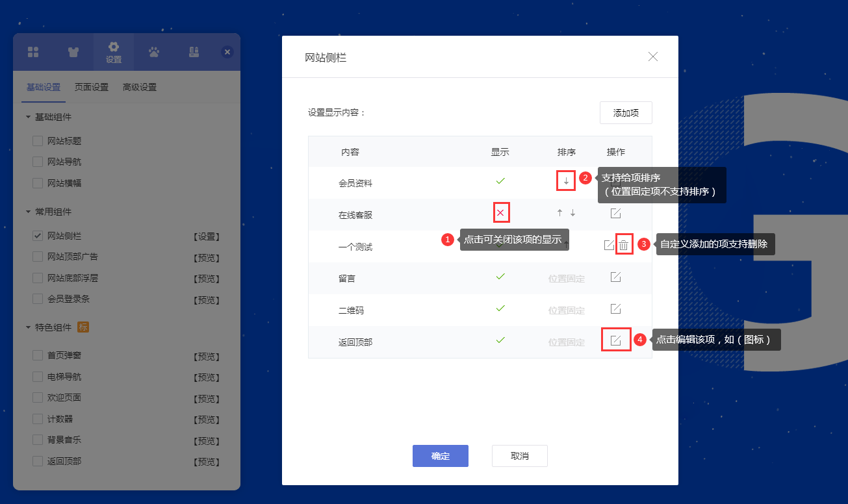Switch to the 高级设置 tab
The width and height of the screenshot is (848, 504).
tap(140, 88)
